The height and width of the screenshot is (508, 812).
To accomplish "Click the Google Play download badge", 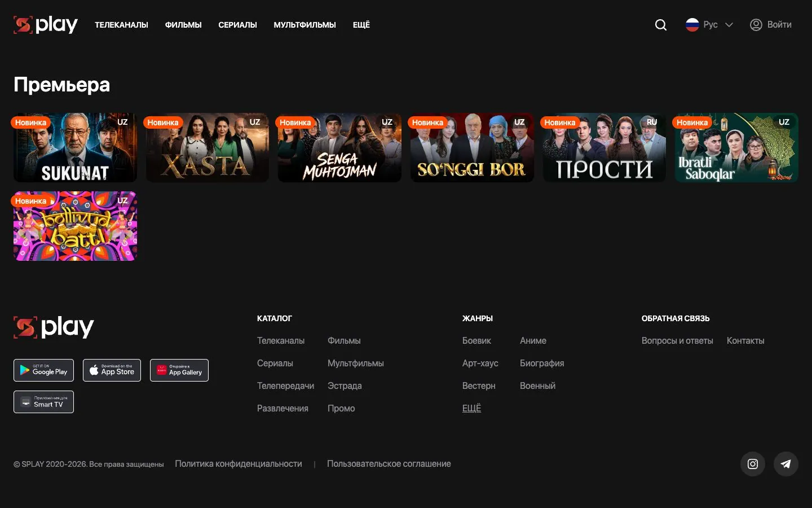I will [x=43, y=370].
